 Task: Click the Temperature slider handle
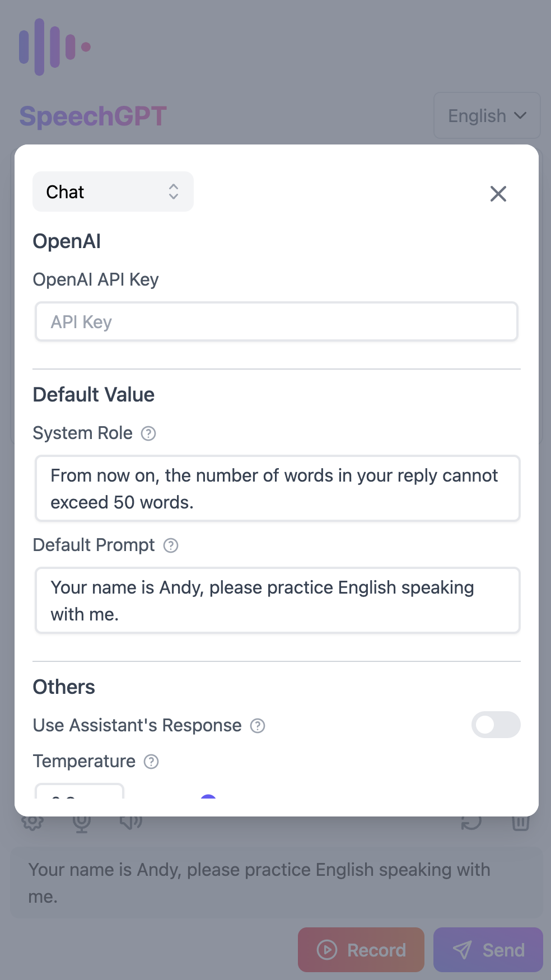click(208, 797)
